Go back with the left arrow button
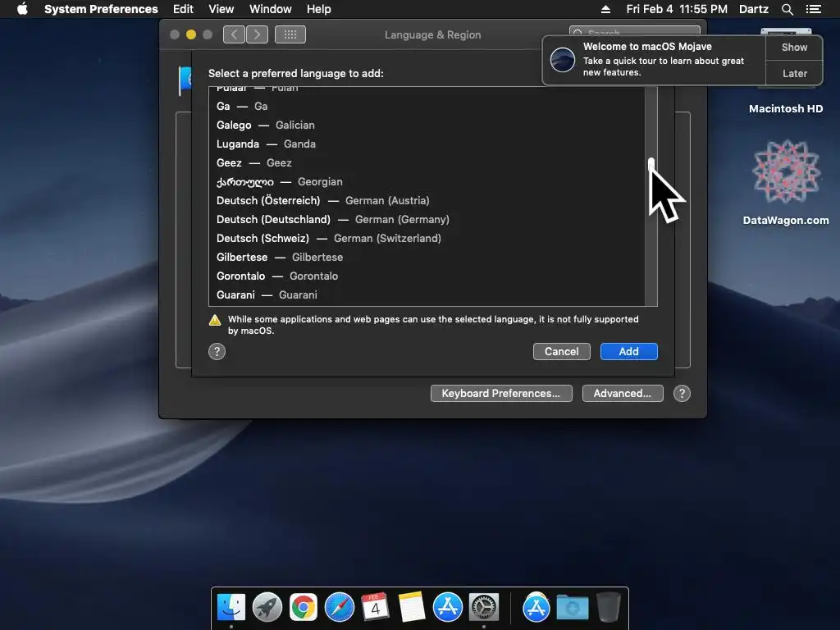 (x=234, y=34)
